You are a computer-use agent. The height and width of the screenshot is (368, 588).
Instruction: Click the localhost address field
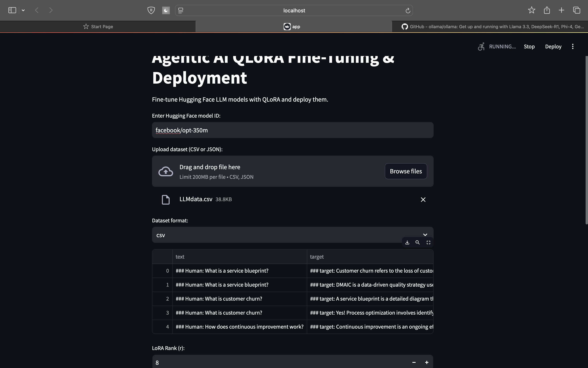294,10
